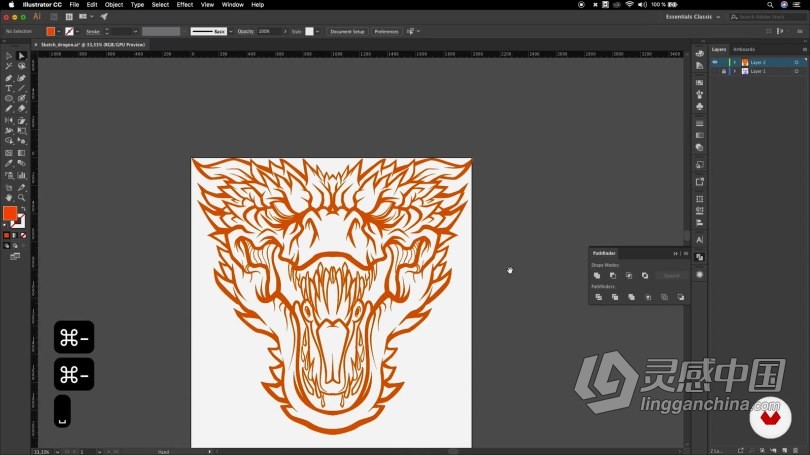The width and height of the screenshot is (810, 455).
Task: Open the graphic Style dropdown arrow
Action: tap(317, 32)
